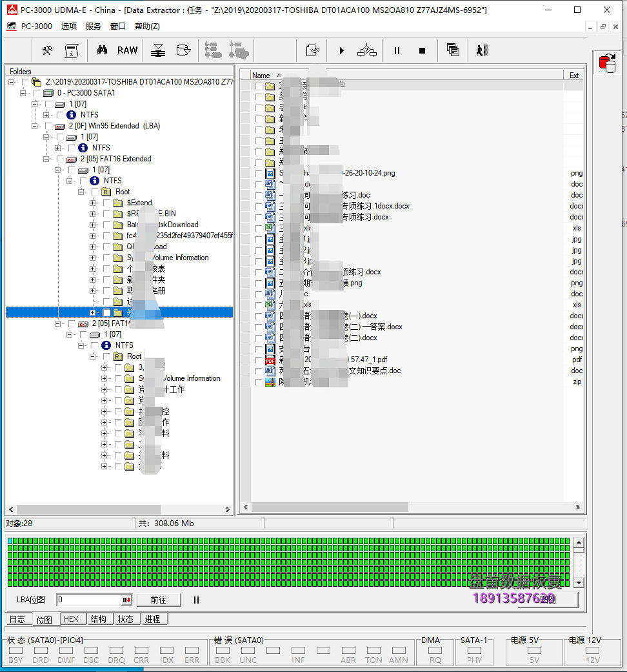This screenshot has height=672, width=627.
Task: Click the zip archive file icon
Action: [270, 382]
